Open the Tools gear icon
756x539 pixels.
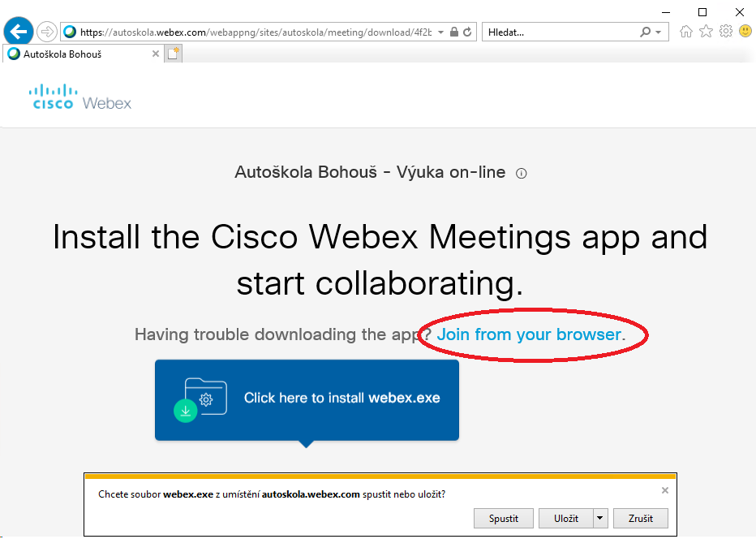[x=726, y=32]
